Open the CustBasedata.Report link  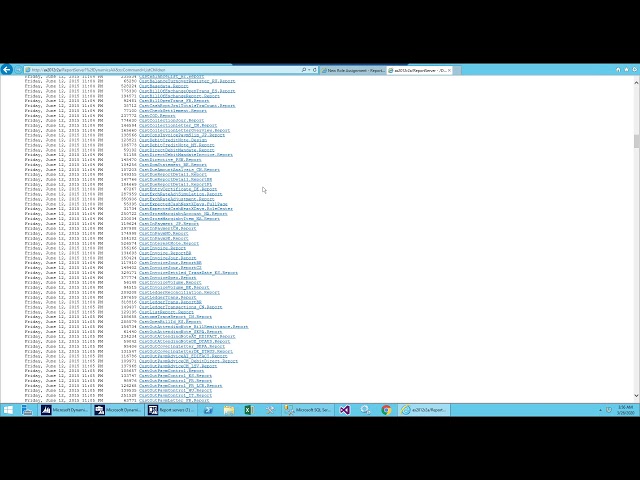click(x=164, y=86)
